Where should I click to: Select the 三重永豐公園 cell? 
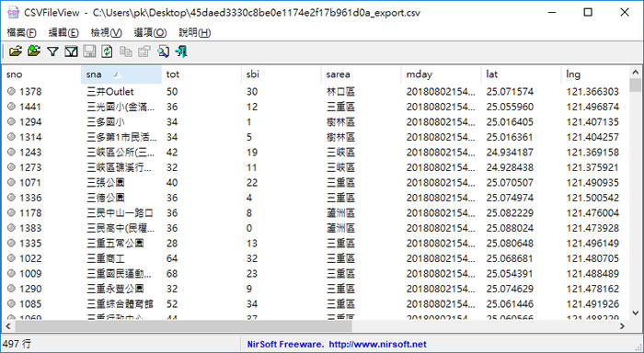click(x=115, y=288)
